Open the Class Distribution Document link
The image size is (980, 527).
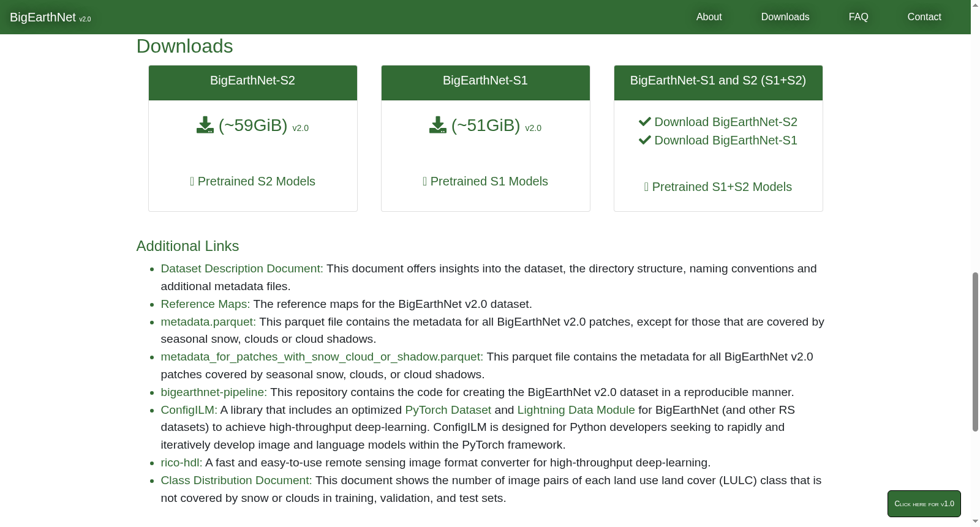pyautogui.click(x=236, y=480)
